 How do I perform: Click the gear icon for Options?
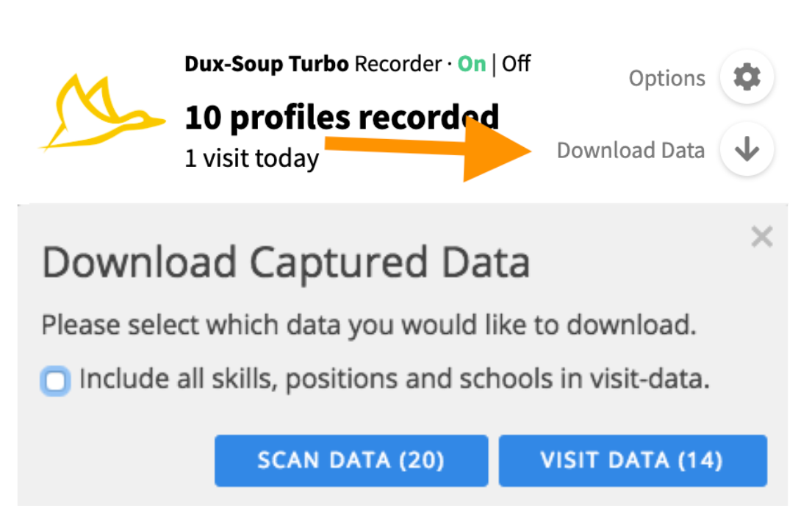747,77
